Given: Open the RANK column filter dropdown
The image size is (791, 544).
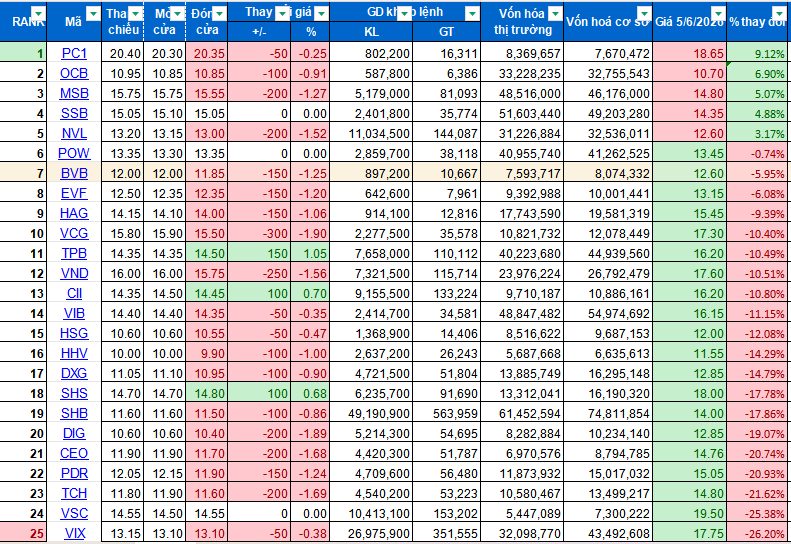Looking at the screenshot, I should tap(38, 14).
